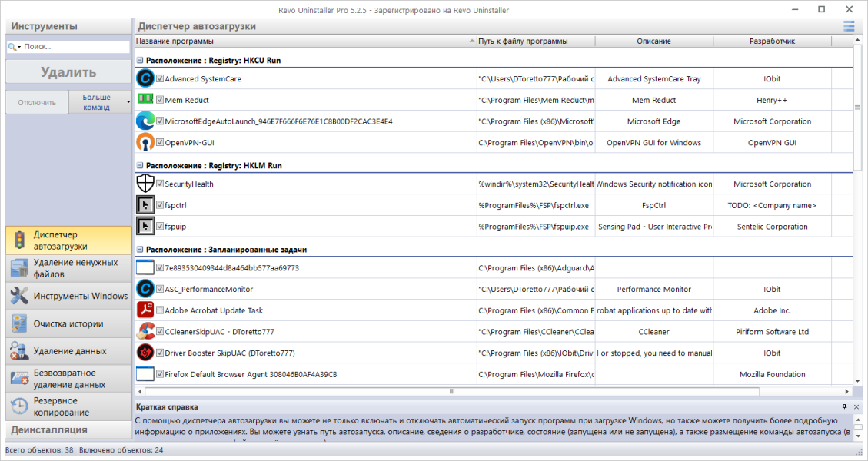Click the Windows tools wrench icon

point(19,296)
